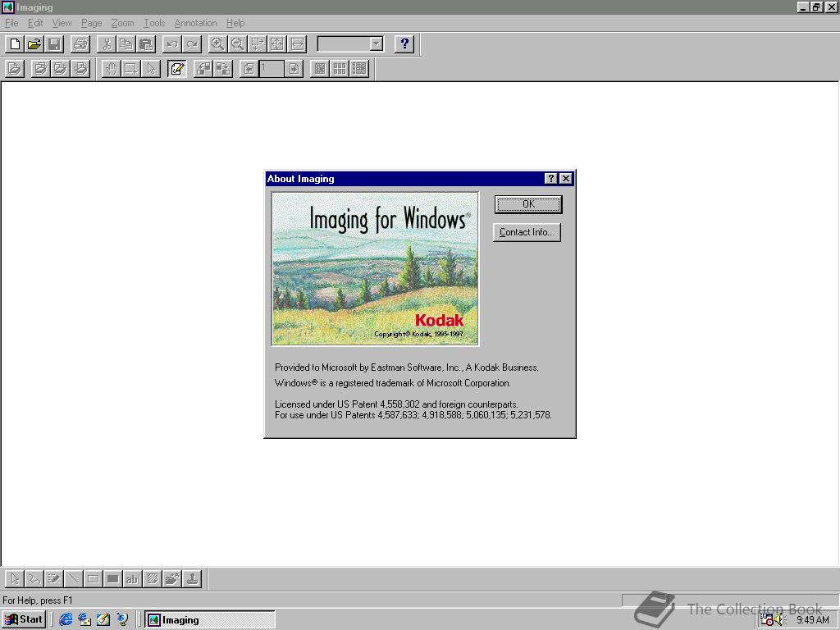Click the Fit to Width icon
Viewport: 840px width, 630px height.
tap(297, 44)
